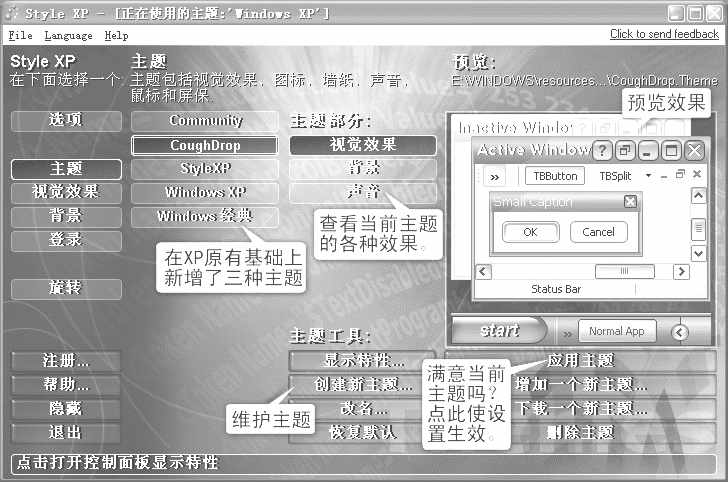The image size is (728, 482).
Task: Click the preview vertical scrollbar up arrow
Action: point(698,196)
